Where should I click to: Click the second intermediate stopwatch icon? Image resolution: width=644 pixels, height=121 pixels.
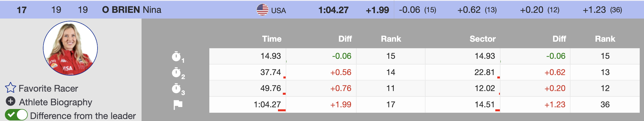pyautogui.click(x=176, y=73)
